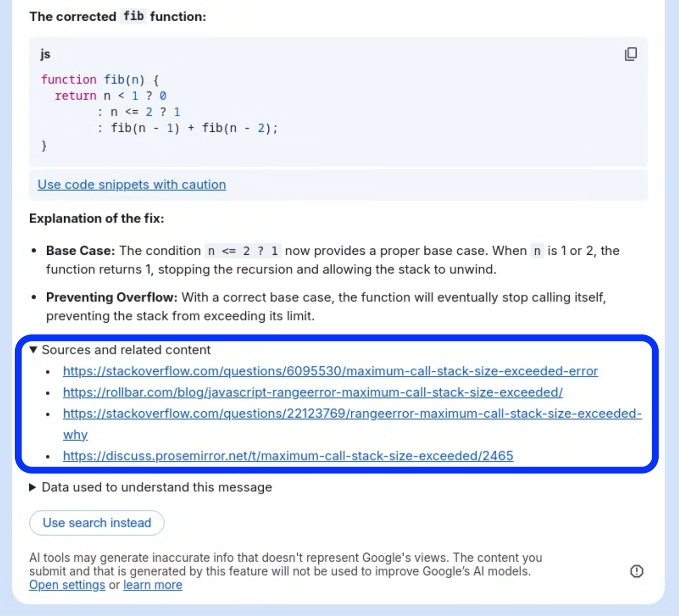Click the Use search instead button
This screenshot has width=679, height=616.
(97, 523)
